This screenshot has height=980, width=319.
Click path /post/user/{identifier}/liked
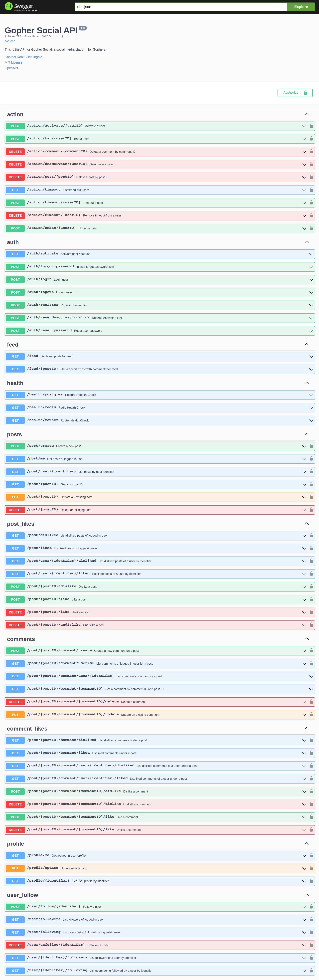(58, 573)
